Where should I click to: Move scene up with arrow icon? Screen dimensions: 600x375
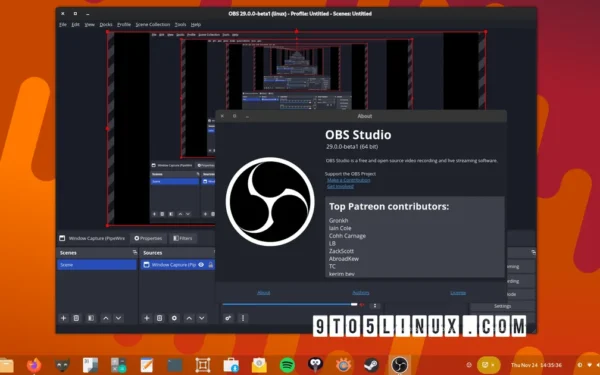pyautogui.click(x=106, y=318)
